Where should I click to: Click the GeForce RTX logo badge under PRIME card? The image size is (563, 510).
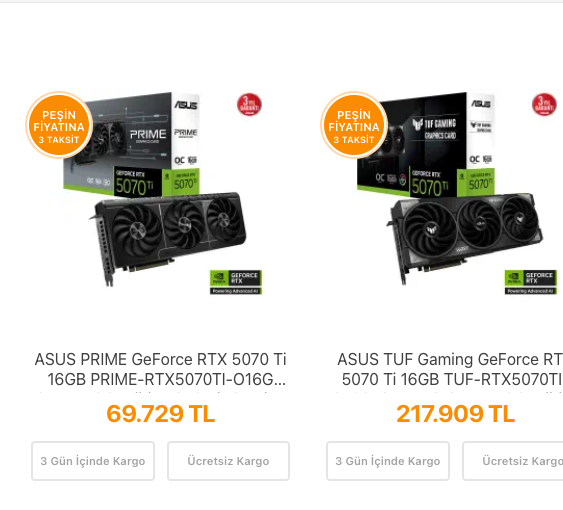[236, 282]
